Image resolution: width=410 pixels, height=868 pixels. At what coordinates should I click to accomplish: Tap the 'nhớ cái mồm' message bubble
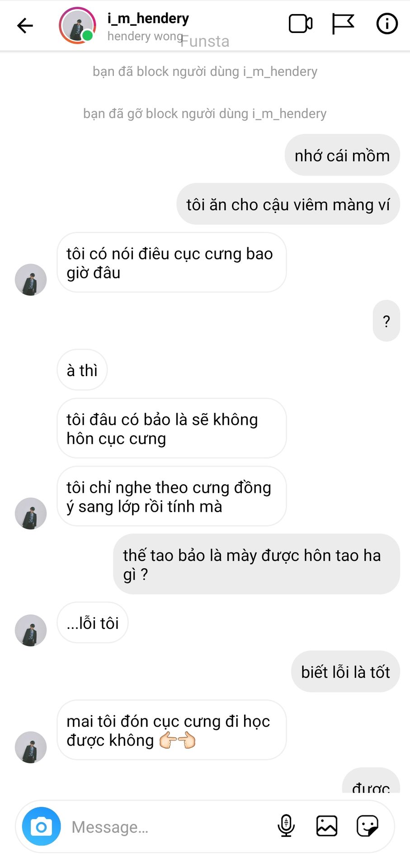click(342, 155)
